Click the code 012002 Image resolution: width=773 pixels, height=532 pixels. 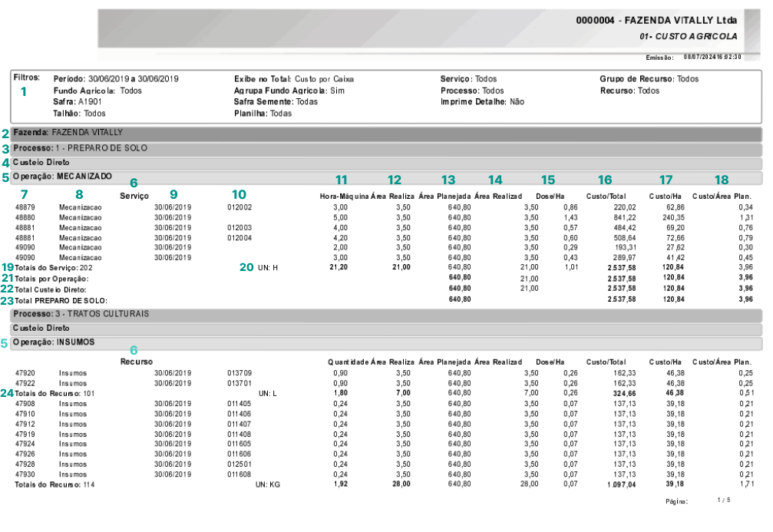(239, 207)
